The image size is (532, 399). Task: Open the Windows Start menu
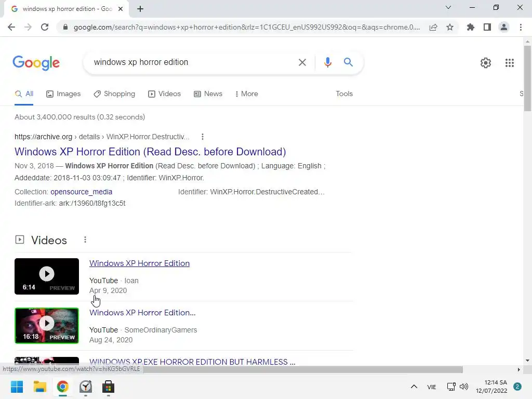coord(17,387)
